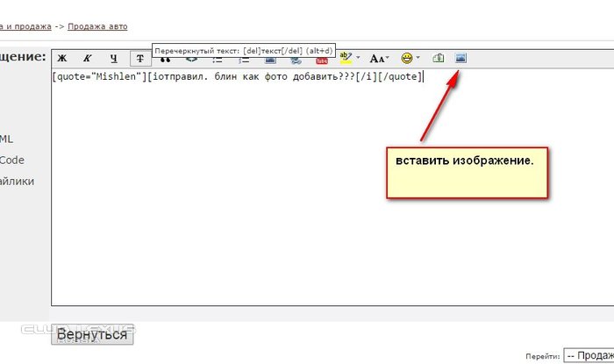Click the yellow smiley face icon
Screen dimensions: 614x364
coord(406,59)
